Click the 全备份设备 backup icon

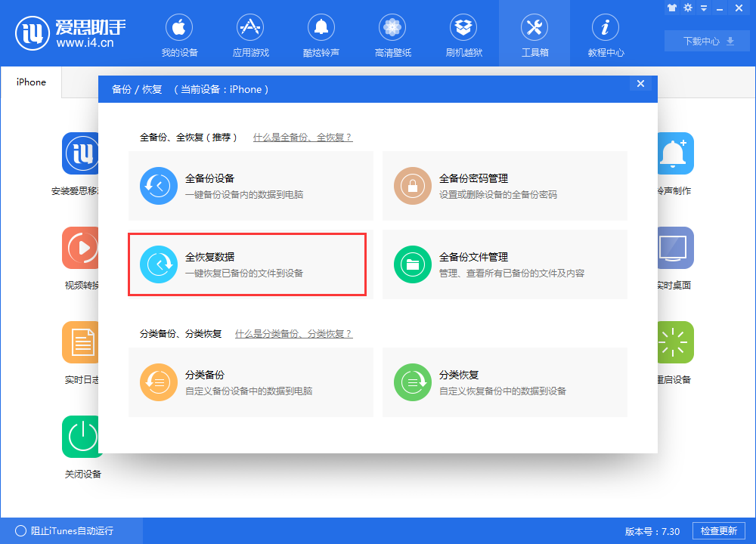158,185
